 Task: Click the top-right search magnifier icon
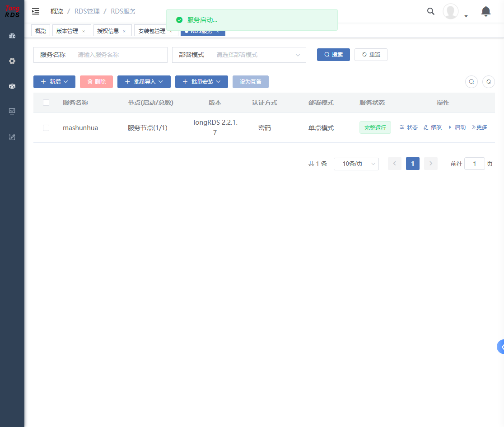coord(431,11)
